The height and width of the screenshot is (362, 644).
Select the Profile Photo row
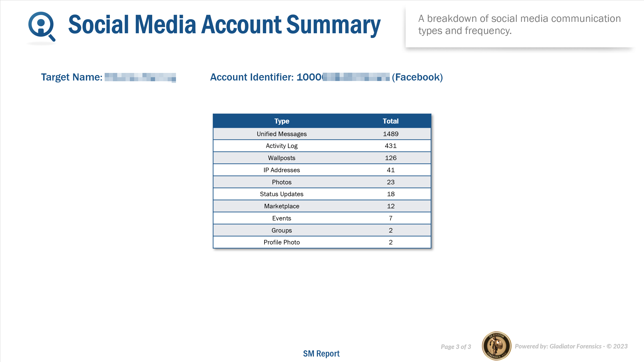[282, 242]
